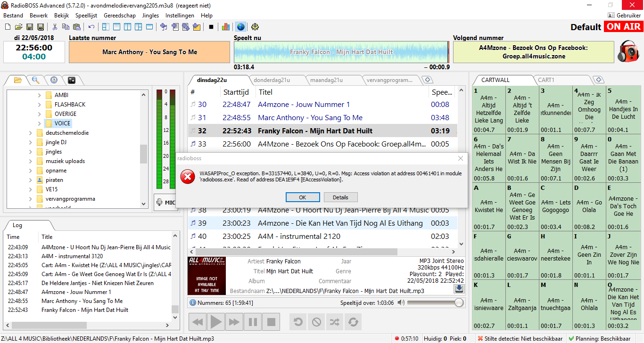The image size is (644, 343).
Task: Click the download arrow icon in track info
Action: click(459, 289)
